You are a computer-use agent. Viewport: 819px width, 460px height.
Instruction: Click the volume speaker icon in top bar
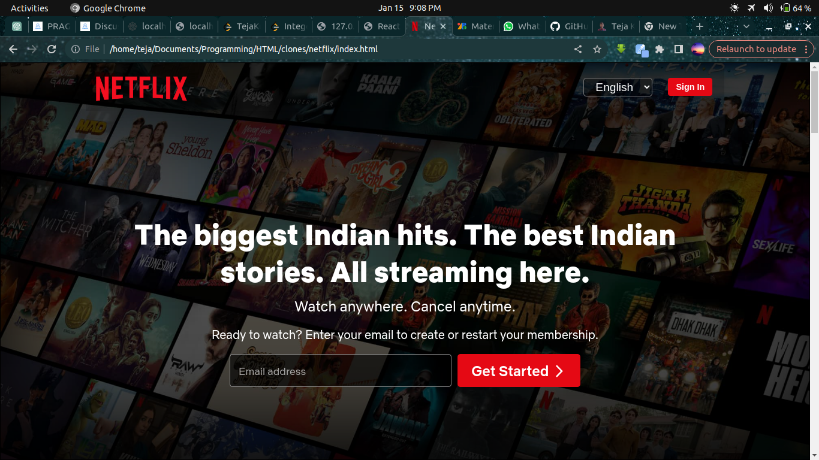click(768, 8)
